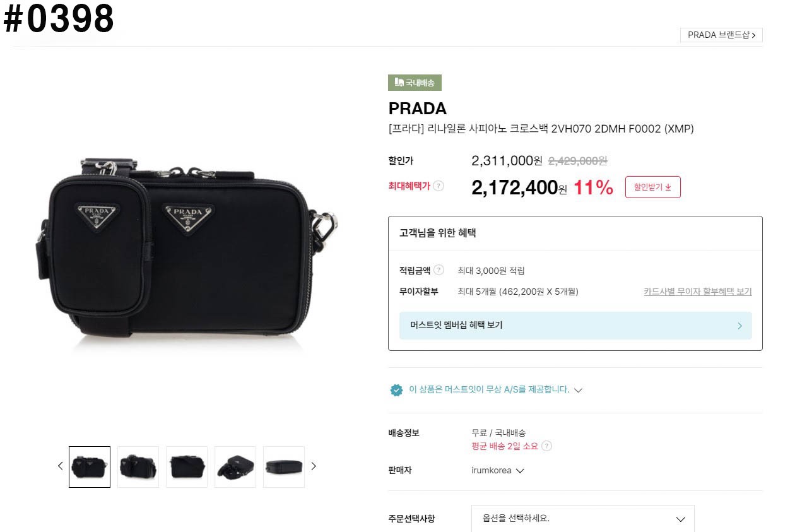The image size is (807, 532).
Task: Show previous thumbnails with left arrow
Action: 61,466
